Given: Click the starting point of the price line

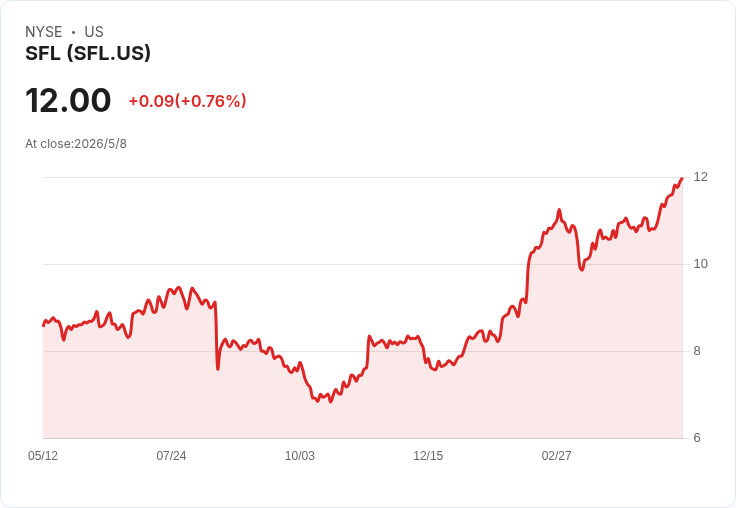Looking at the screenshot, I should tap(44, 325).
